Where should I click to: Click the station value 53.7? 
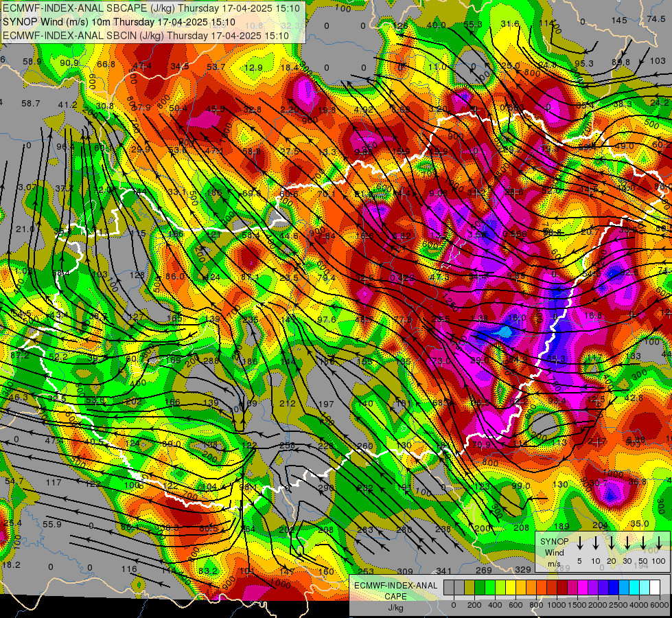coord(216,67)
